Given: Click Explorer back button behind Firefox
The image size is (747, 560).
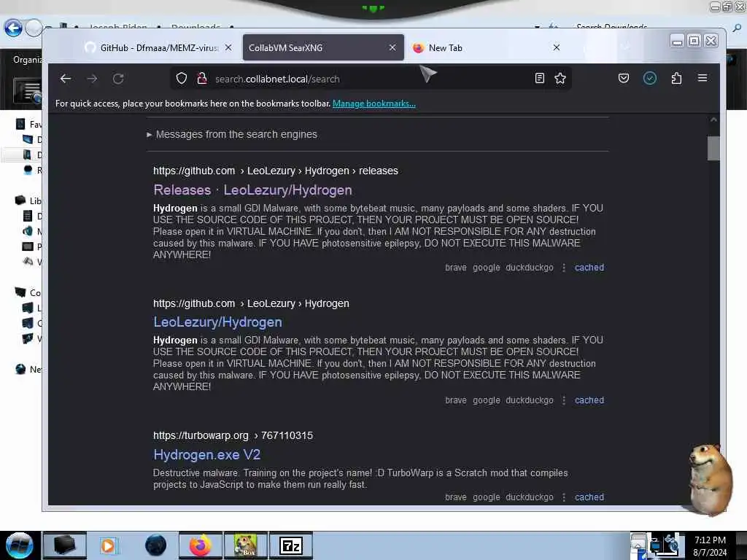Looking at the screenshot, I should [x=13, y=28].
